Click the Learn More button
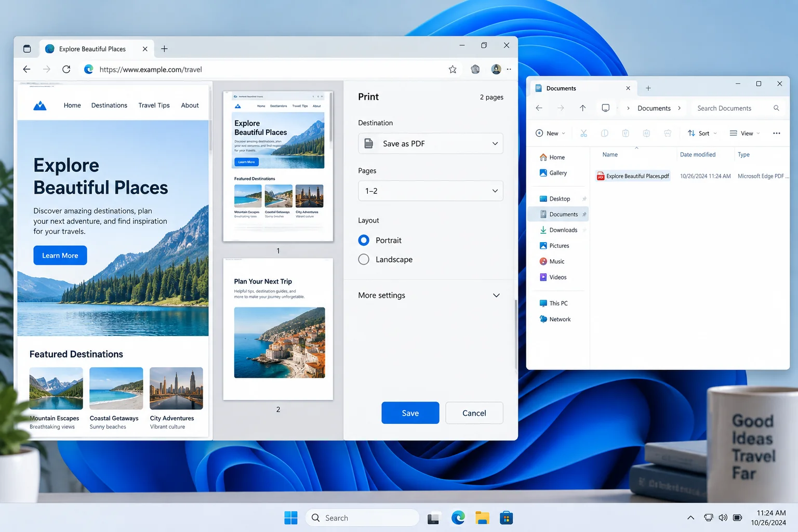Image resolution: width=798 pixels, height=532 pixels. click(60, 256)
